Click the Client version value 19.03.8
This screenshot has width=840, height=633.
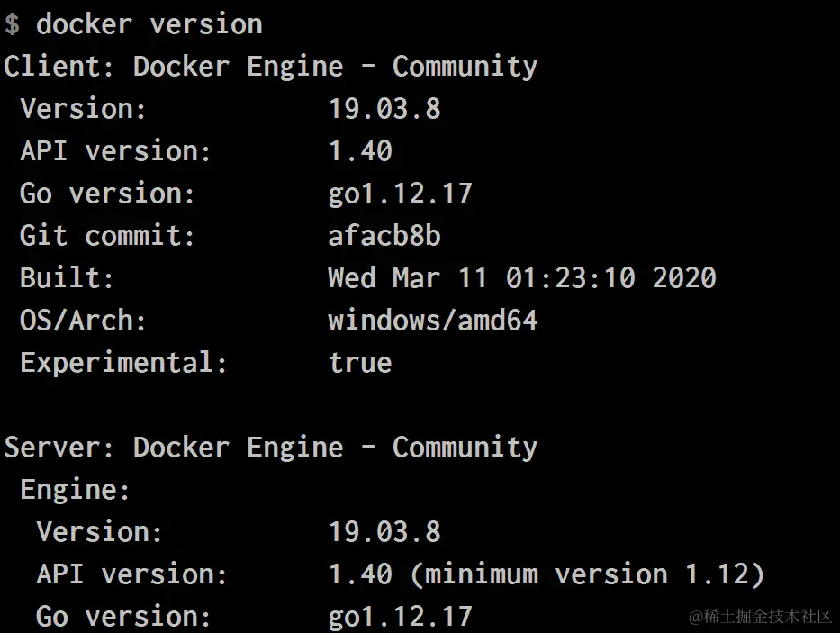click(384, 109)
